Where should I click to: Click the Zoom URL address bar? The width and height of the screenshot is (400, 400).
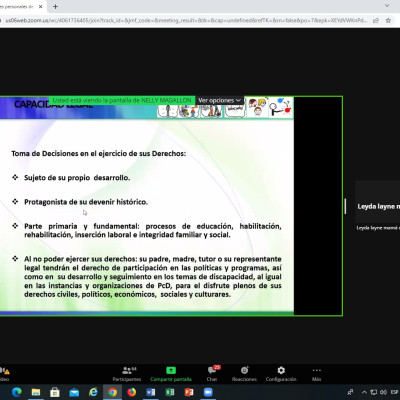(187, 20)
